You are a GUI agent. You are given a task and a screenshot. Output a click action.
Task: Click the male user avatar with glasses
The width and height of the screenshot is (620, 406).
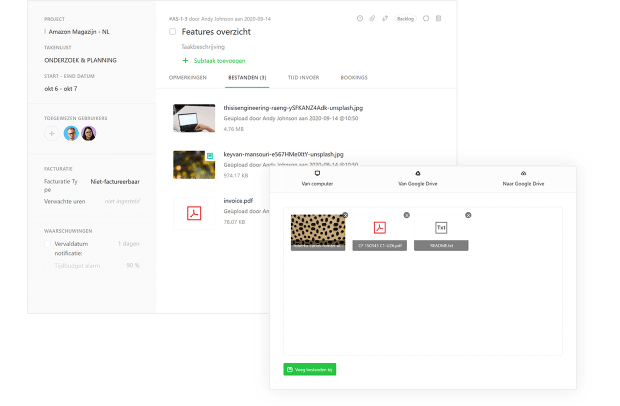71,134
